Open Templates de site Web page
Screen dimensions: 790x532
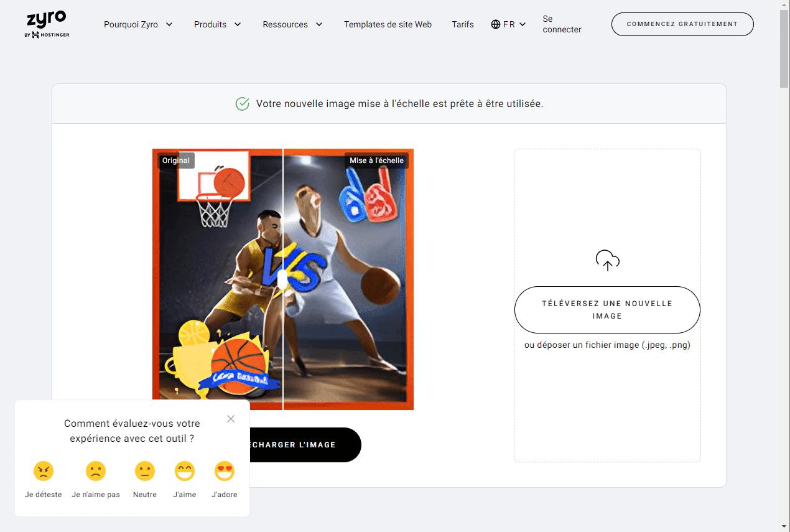tap(388, 24)
